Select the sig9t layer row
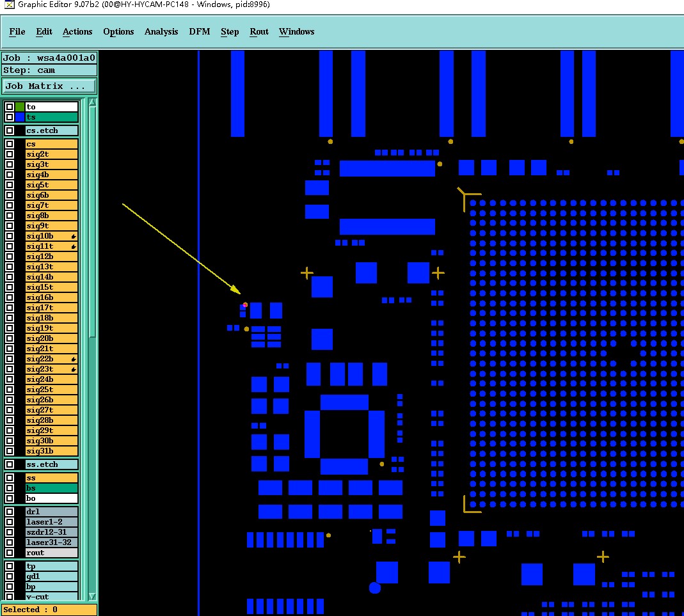This screenshot has height=616, width=684. pyautogui.click(x=51, y=226)
